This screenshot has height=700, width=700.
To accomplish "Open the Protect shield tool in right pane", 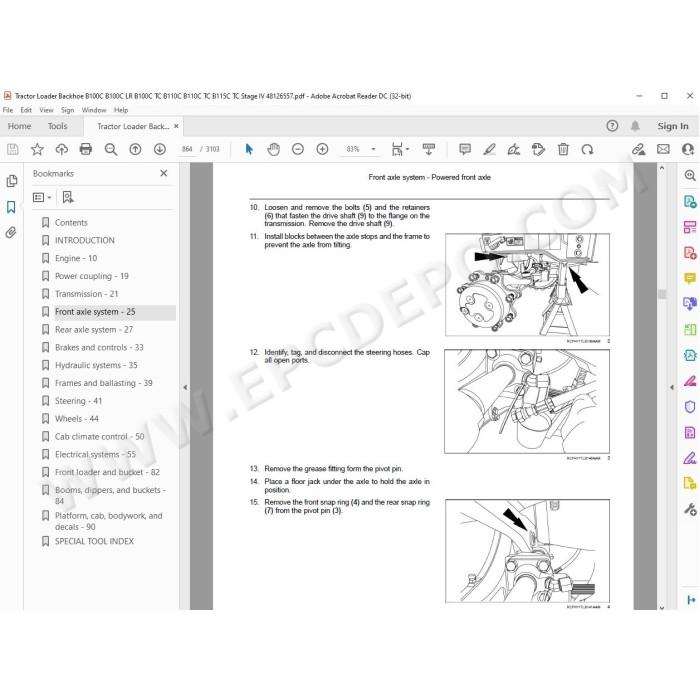I will coord(690,407).
